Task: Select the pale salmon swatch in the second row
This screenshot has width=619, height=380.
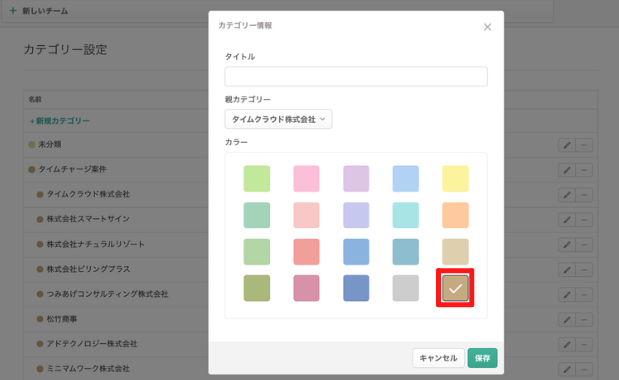Action: click(x=306, y=215)
